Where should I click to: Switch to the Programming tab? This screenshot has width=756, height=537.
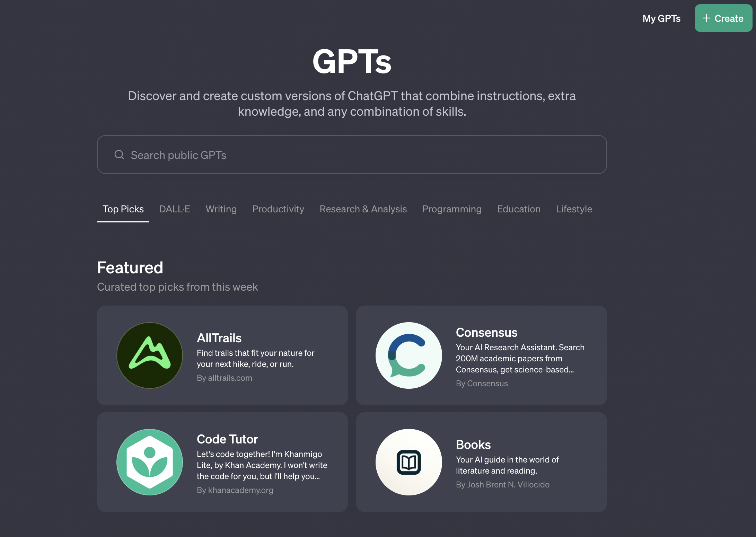(452, 209)
